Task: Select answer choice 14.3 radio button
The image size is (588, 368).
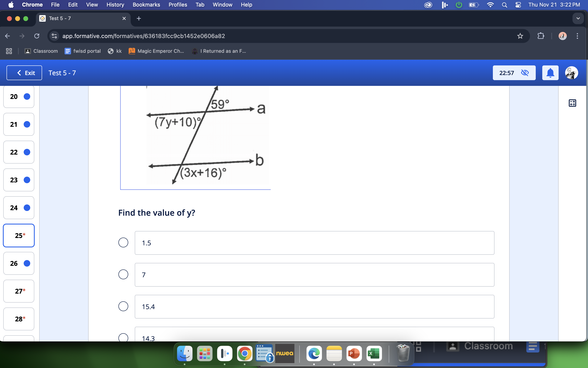Action: [x=123, y=337]
